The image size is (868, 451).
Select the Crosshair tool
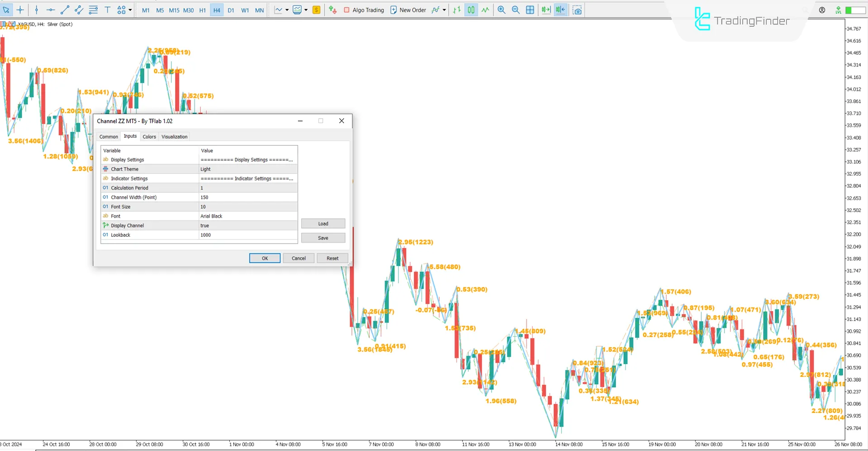[x=20, y=10]
